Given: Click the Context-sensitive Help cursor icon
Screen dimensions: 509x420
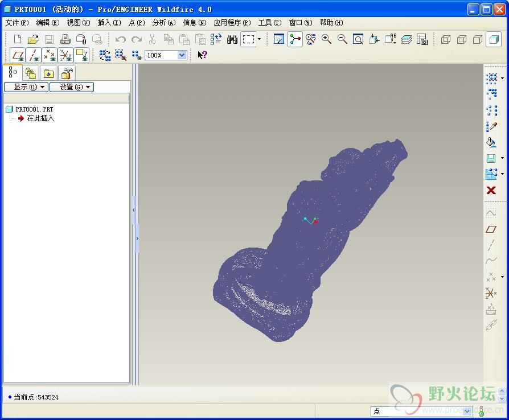Looking at the screenshot, I should [x=202, y=55].
